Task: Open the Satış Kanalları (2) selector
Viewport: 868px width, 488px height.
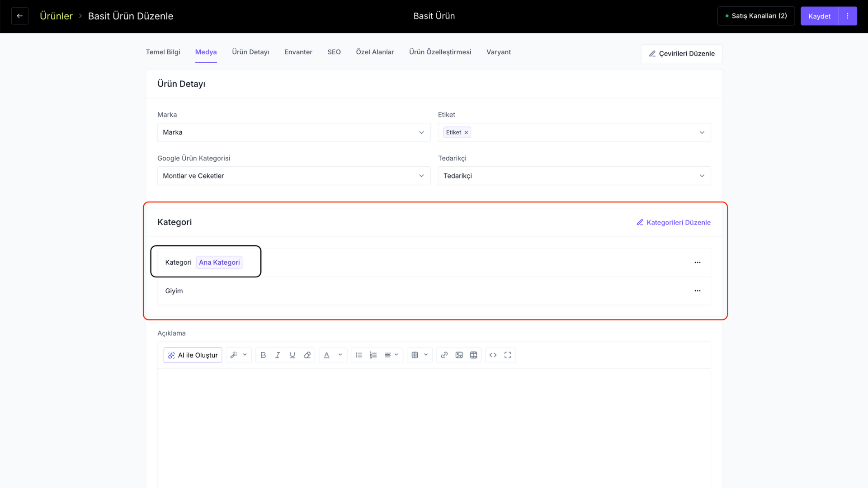Action: [x=756, y=16]
